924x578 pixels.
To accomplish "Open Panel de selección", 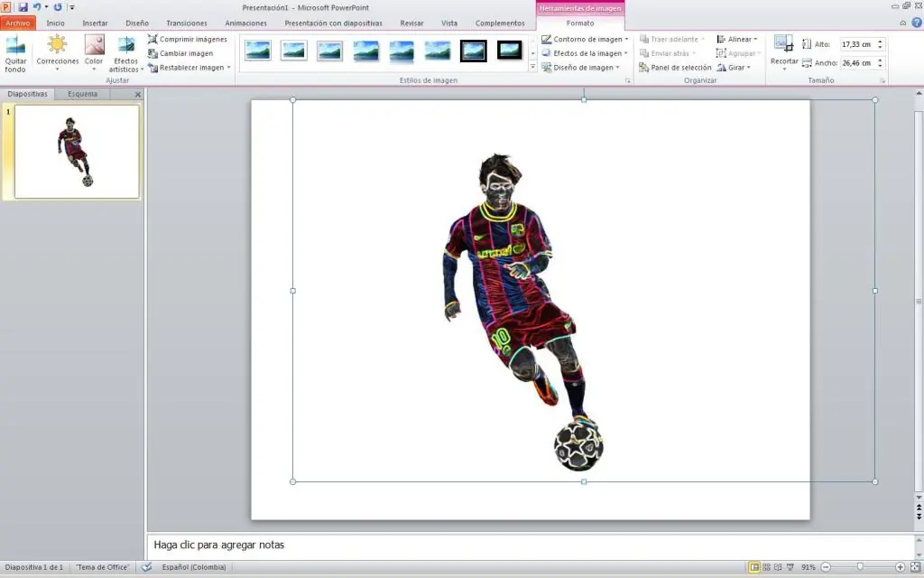I will pyautogui.click(x=675, y=68).
